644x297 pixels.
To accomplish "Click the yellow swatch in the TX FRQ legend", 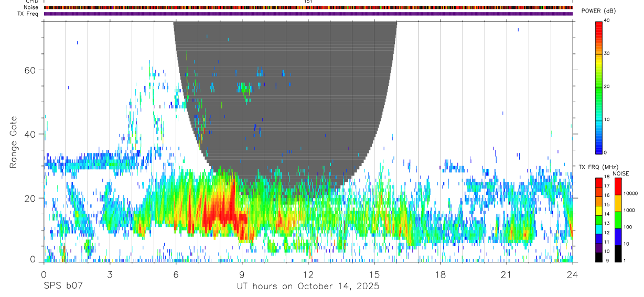I will tap(598, 210).
